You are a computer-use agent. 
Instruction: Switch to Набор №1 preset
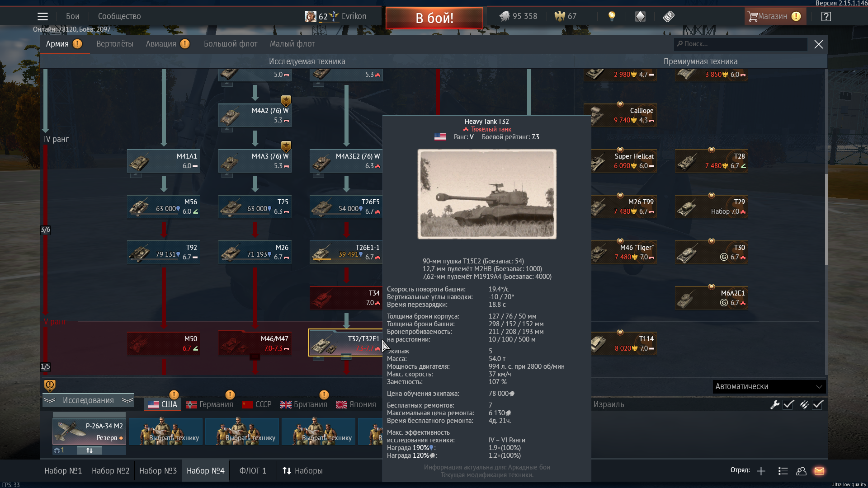click(63, 471)
